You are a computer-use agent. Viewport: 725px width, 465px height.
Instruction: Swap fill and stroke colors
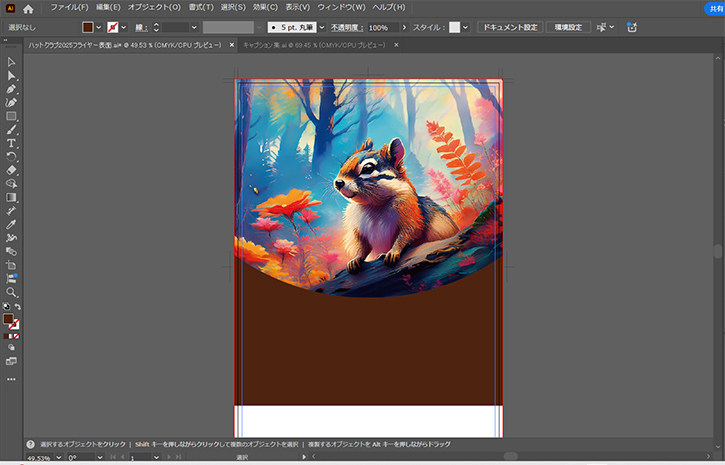point(17,307)
